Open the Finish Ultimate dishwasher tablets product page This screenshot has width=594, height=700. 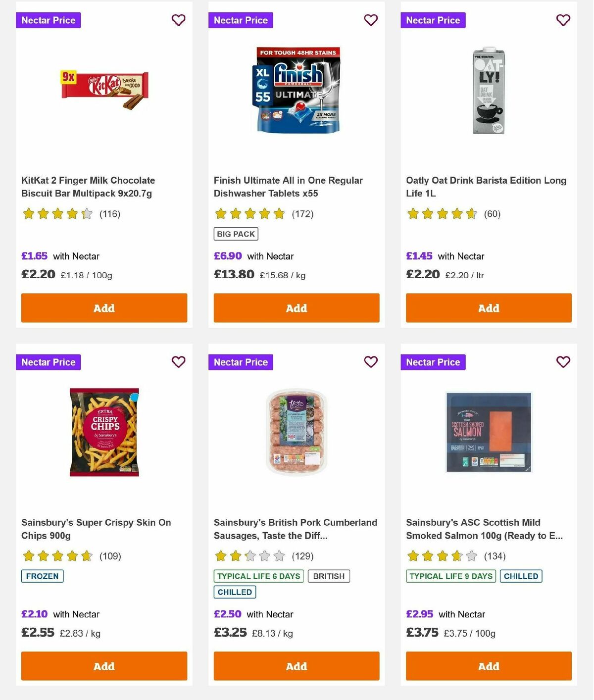[288, 187]
